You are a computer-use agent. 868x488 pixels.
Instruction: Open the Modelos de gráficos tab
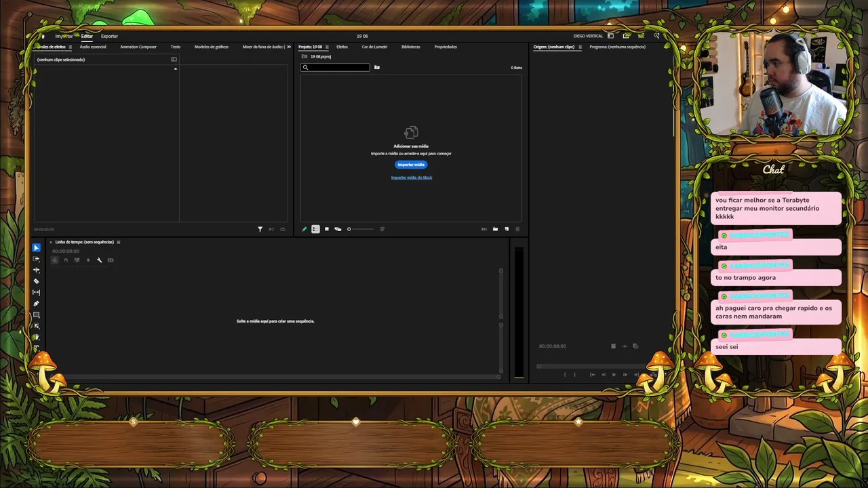click(x=212, y=47)
